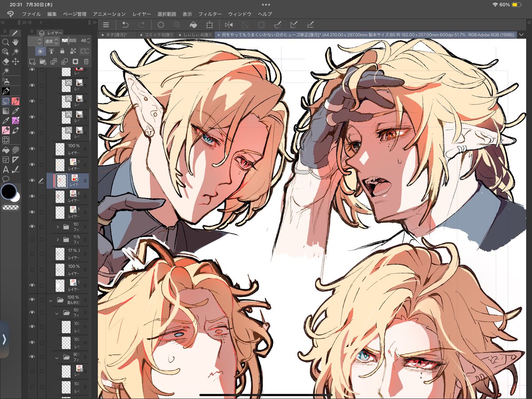Hide the 真ん中右 folder
532x399 pixels.
[x=32, y=300]
